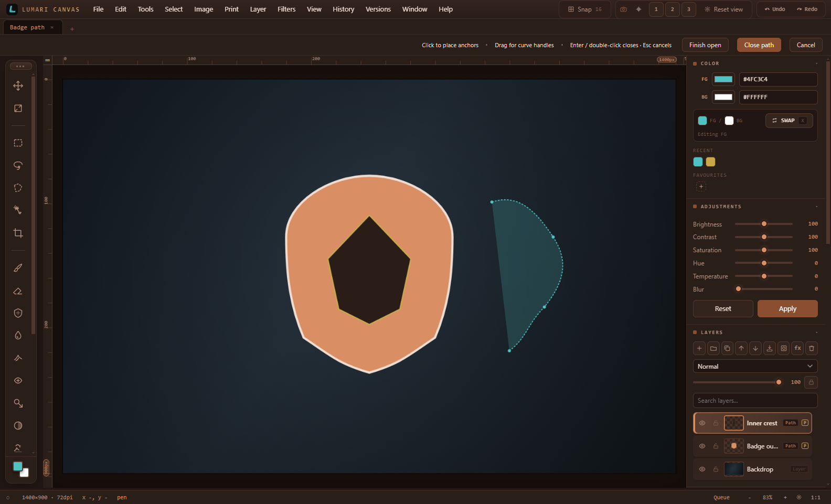Select the Move tool in the toolbox
The width and height of the screenshot is (831, 504).
18,85
